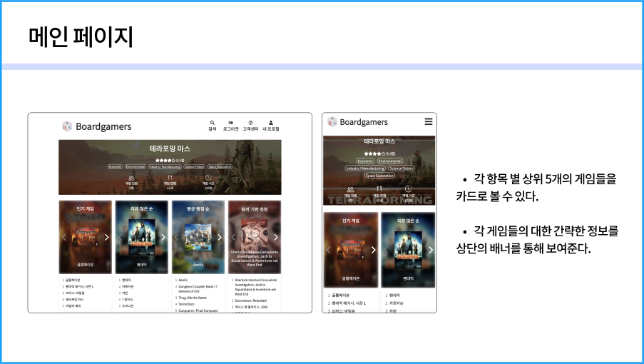
Task: Open the 고객센터 help icon
Action: point(250,123)
